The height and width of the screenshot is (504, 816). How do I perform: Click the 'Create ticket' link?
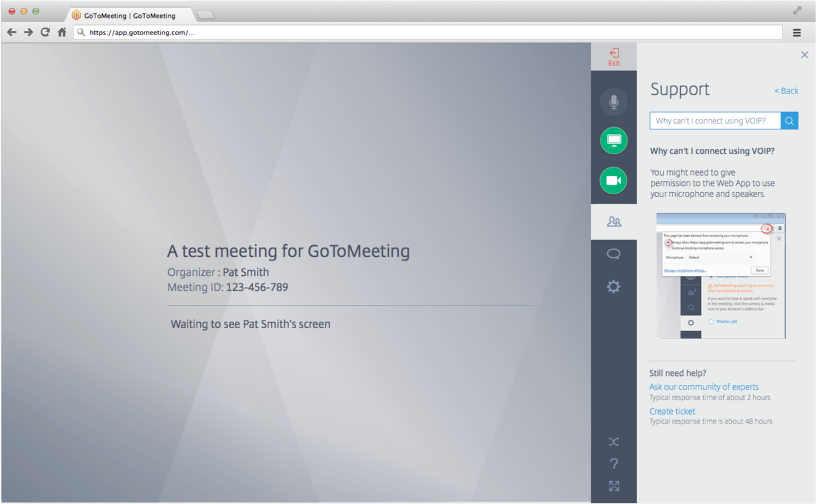point(672,411)
